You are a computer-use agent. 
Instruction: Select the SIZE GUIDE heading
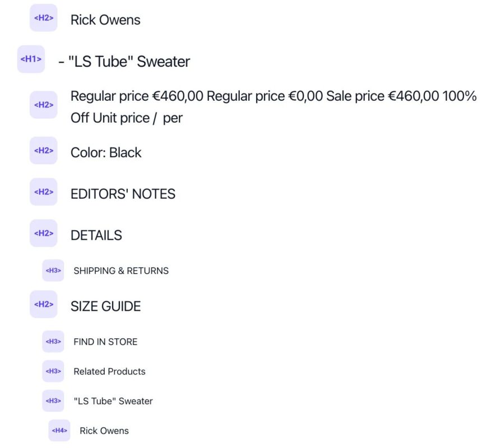pyautogui.click(x=105, y=306)
